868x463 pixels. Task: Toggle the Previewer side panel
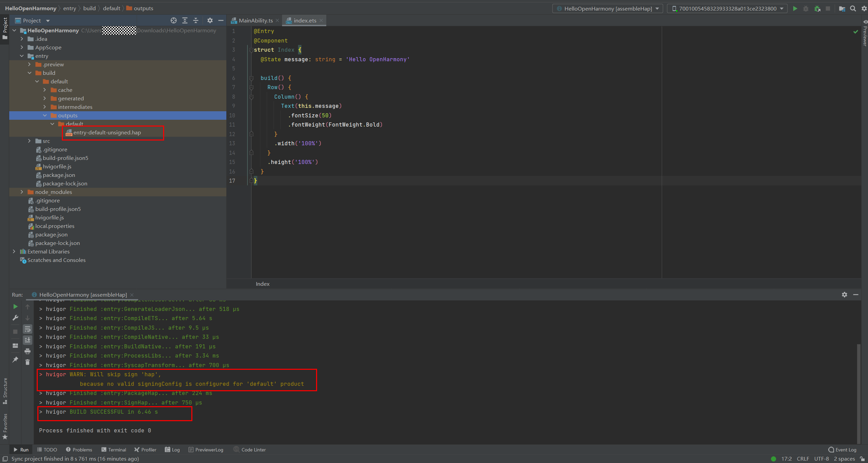(865, 33)
